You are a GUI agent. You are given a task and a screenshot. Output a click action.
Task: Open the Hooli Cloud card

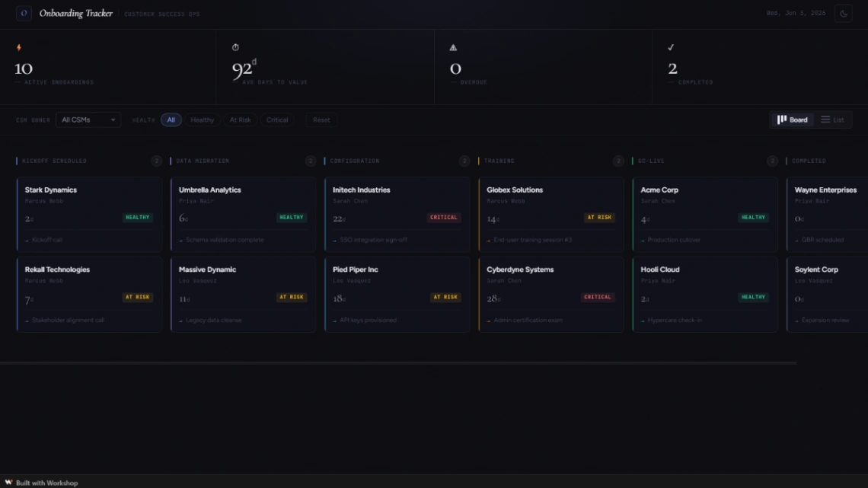point(705,295)
